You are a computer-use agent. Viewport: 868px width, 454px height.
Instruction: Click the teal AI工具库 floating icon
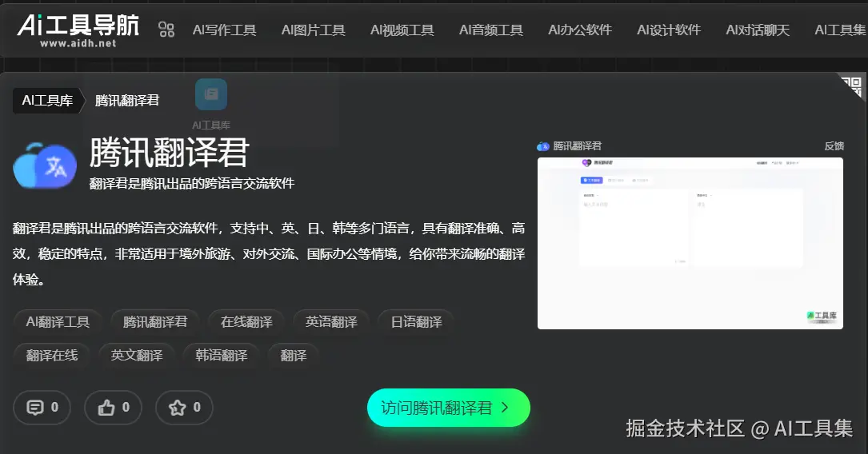(x=211, y=94)
